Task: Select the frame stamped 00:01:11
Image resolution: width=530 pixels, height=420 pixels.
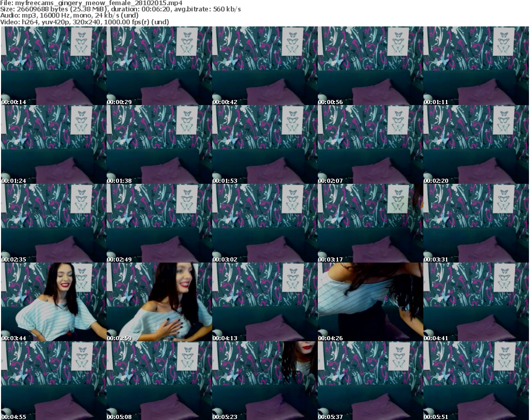Action: point(476,66)
